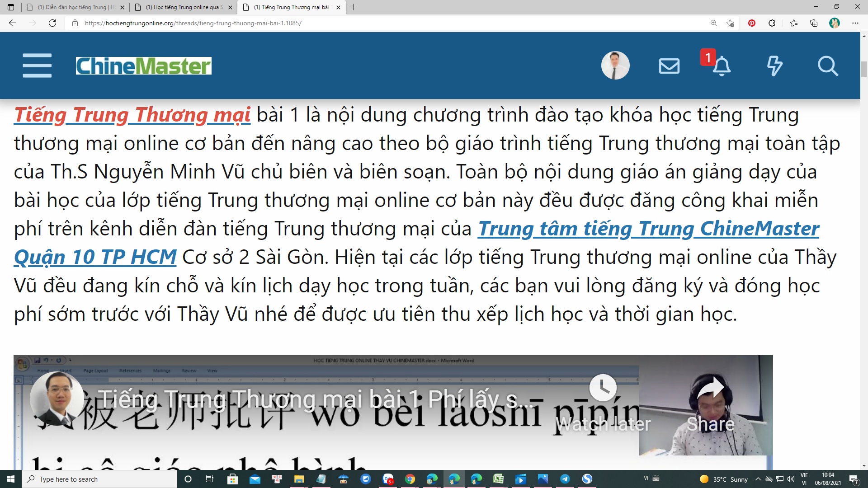Show hidden system tray icons

click(x=758, y=479)
